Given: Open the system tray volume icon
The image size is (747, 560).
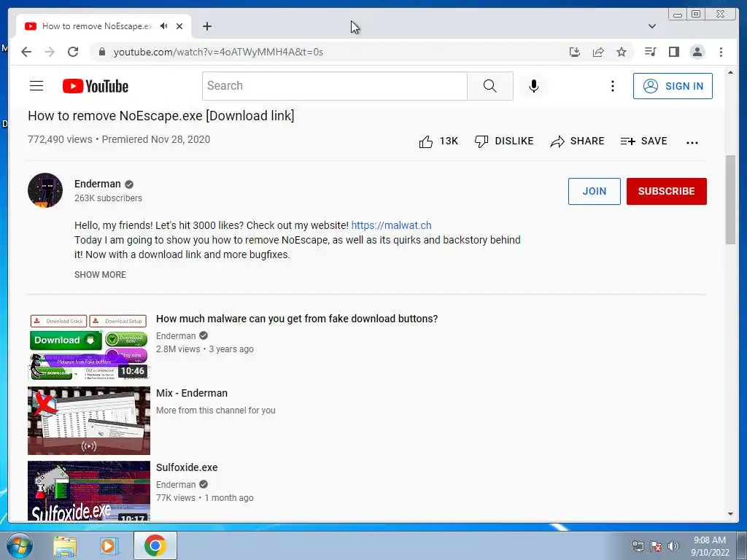Looking at the screenshot, I should point(673,545).
